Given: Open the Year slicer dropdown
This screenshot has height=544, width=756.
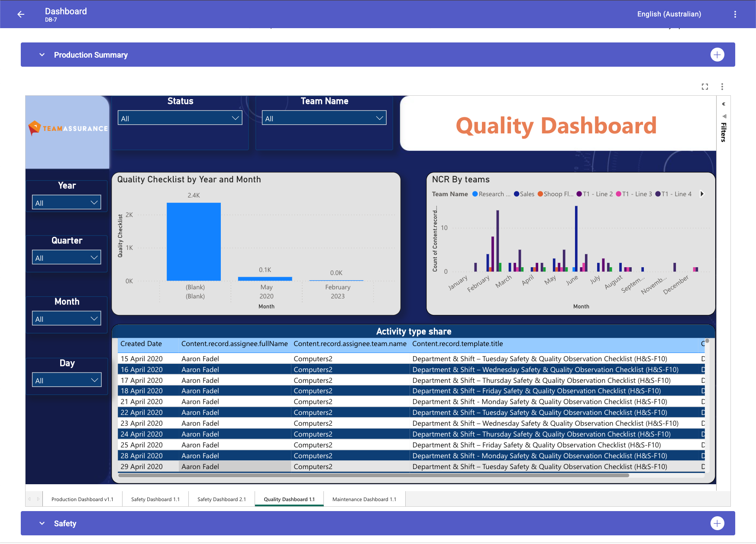Looking at the screenshot, I should pos(66,203).
